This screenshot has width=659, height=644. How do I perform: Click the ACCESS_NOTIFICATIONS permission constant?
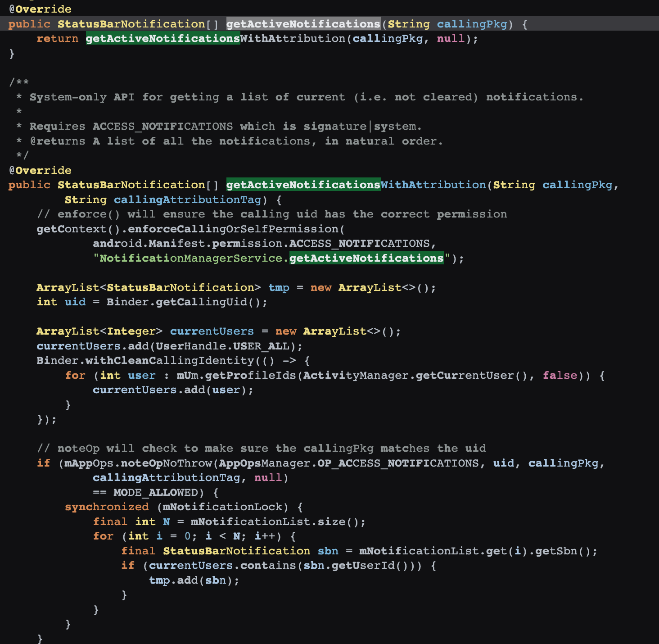[x=360, y=244]
